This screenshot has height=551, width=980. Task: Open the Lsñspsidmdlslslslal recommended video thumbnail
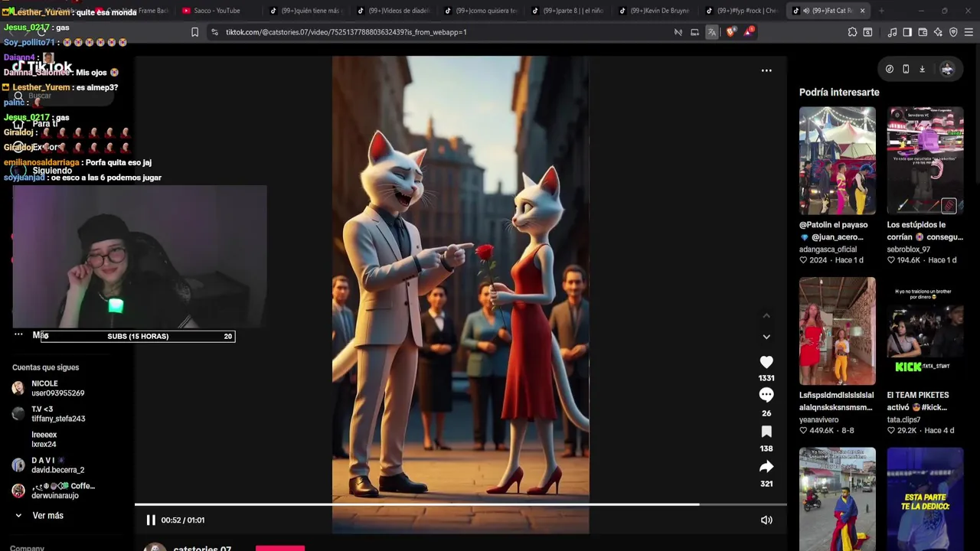pos(837,331)
